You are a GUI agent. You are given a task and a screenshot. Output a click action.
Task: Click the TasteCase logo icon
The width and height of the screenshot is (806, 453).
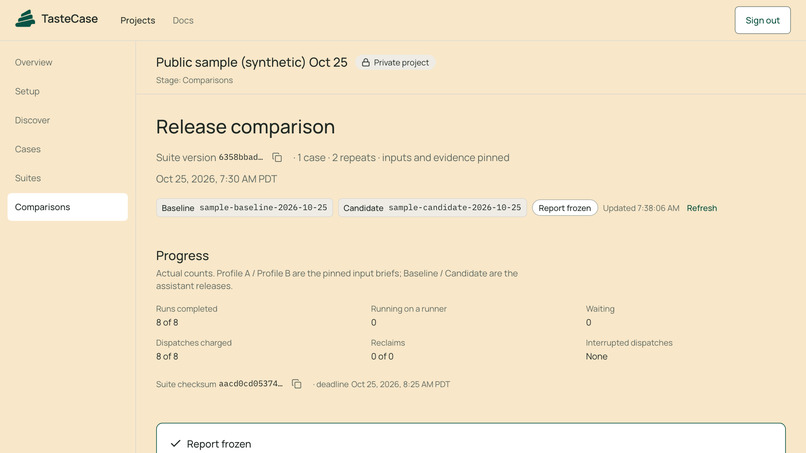pyautogui.click(x=25, y=19)
